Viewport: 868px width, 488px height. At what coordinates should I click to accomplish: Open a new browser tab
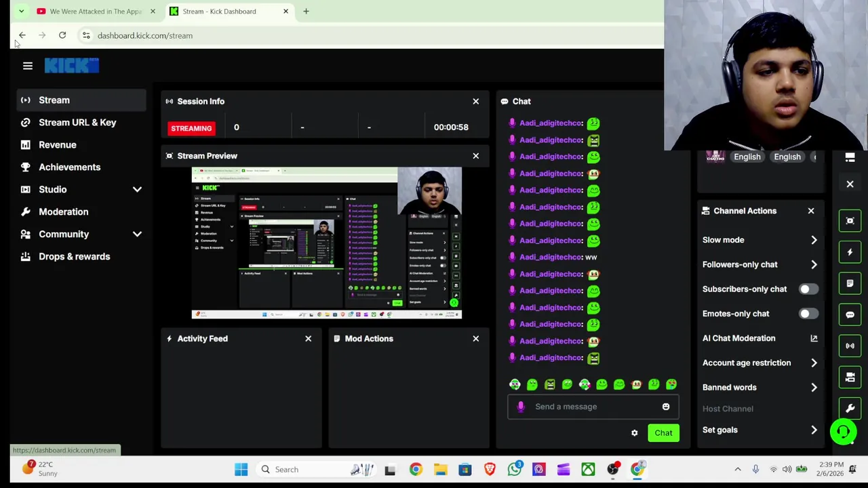(x=306, y=12)
